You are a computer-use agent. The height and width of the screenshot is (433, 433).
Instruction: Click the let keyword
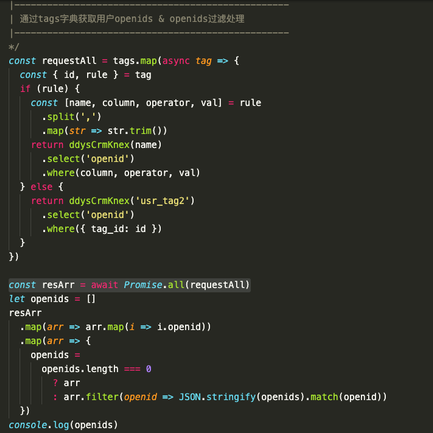[x=17, y=299]
